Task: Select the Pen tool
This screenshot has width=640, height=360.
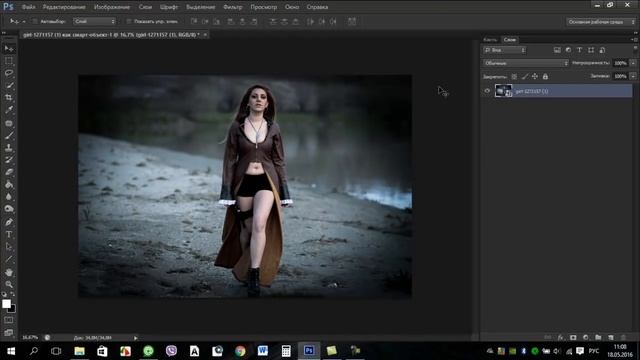Action: 9,222
